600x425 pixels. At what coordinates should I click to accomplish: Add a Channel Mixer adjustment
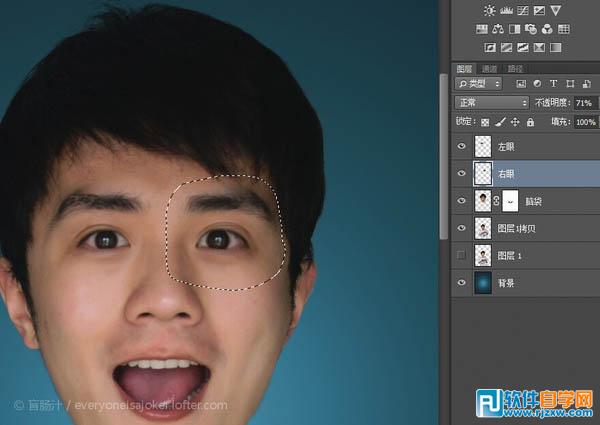coord(547,29)
